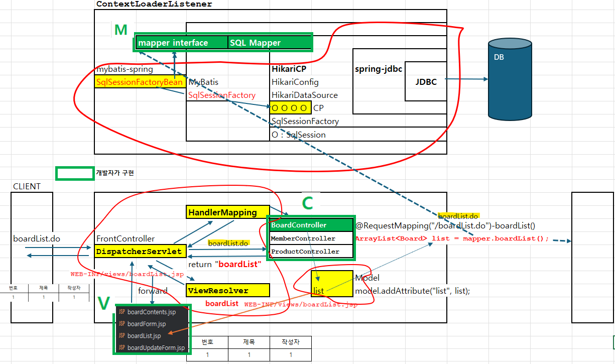
Task: Select the green 'BoardController' row
Action: [311, 225]
